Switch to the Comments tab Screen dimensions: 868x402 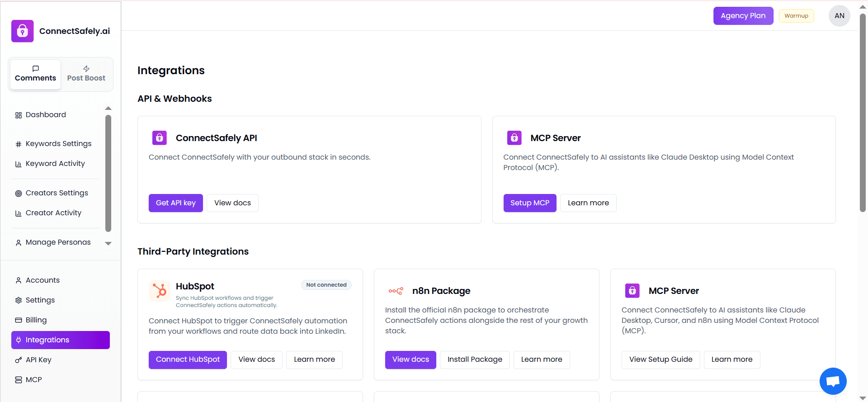click(x=35, y=74)
